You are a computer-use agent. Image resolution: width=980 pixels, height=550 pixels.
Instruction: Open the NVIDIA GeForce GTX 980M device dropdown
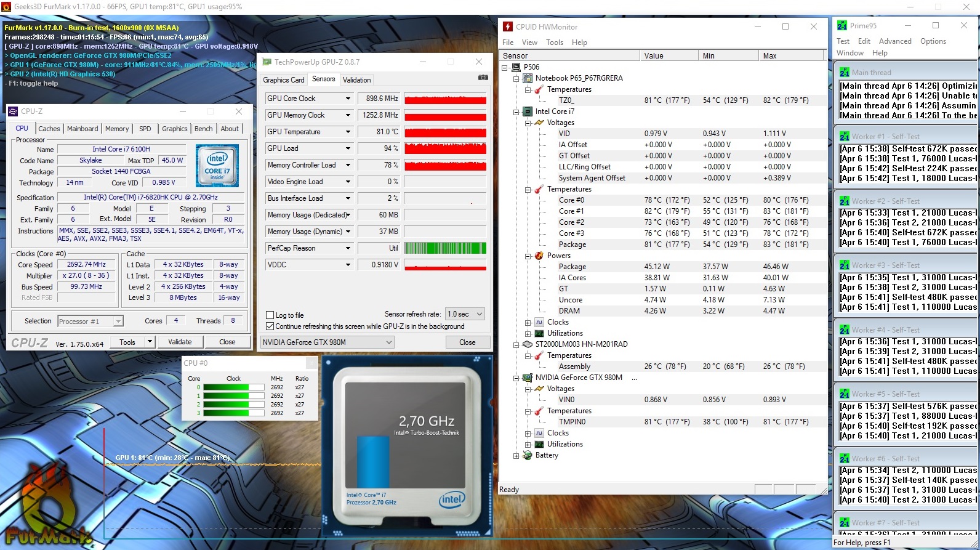coord(327,342)
